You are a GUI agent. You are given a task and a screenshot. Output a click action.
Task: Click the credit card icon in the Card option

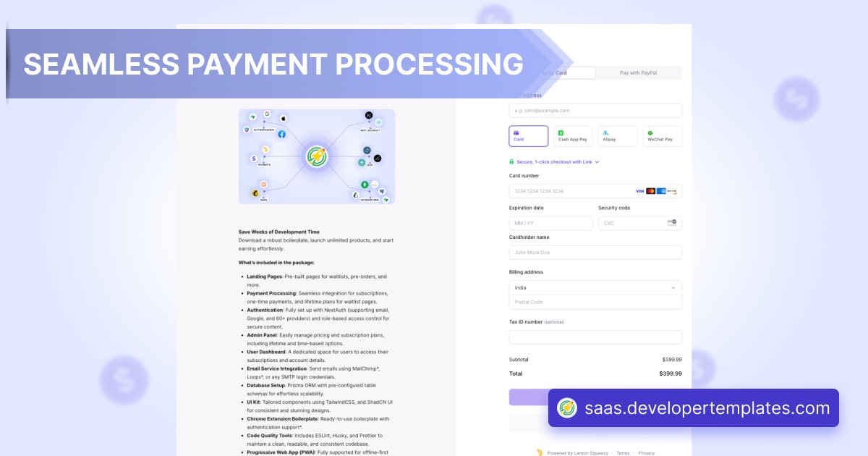(x=516, y=133)
